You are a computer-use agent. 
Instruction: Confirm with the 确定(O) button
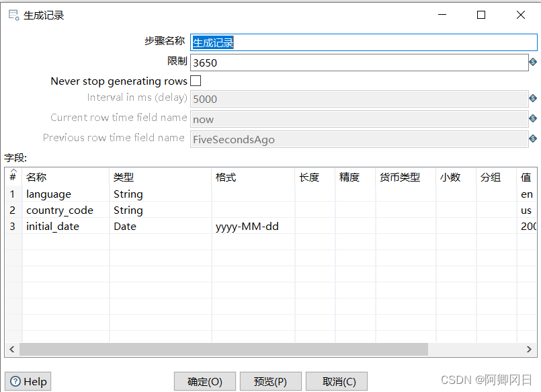[205, 381]
